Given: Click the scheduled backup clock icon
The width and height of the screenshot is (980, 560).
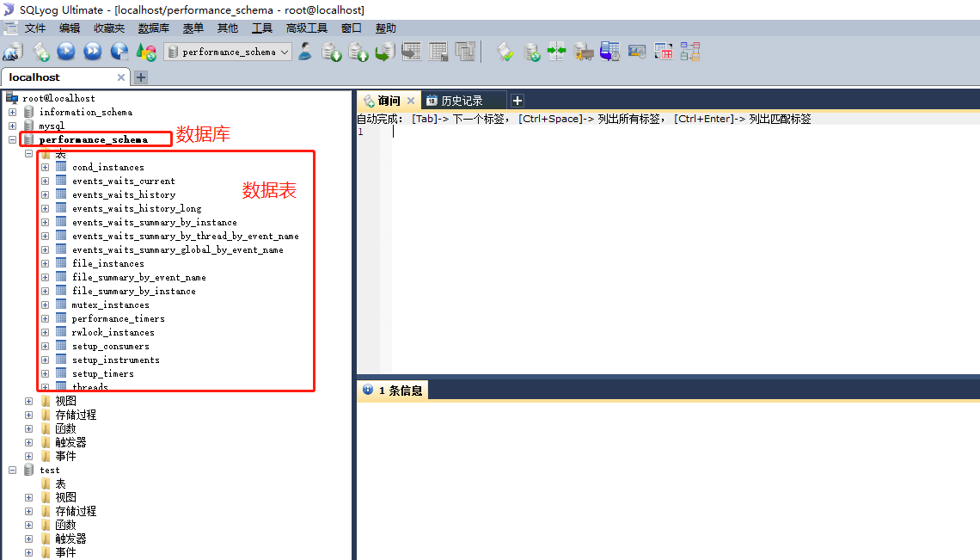Looking at the screenshot, I should 610,52.
